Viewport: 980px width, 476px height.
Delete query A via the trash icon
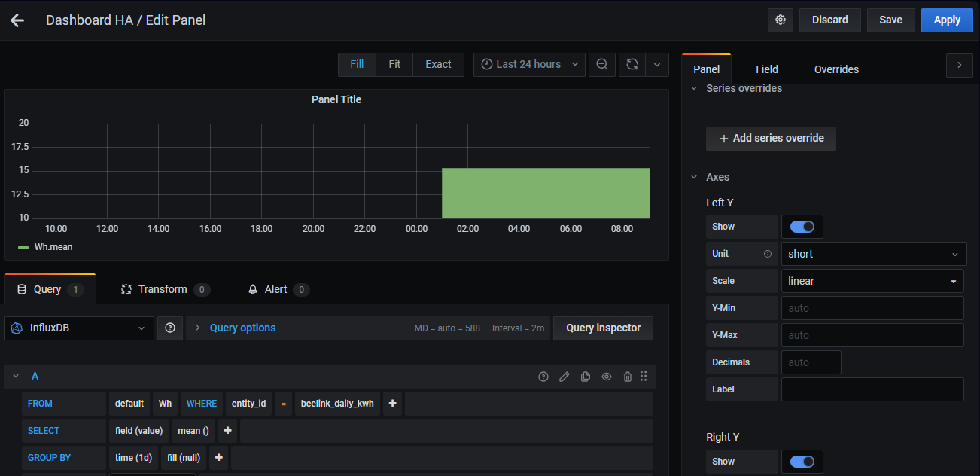point(628,376)
